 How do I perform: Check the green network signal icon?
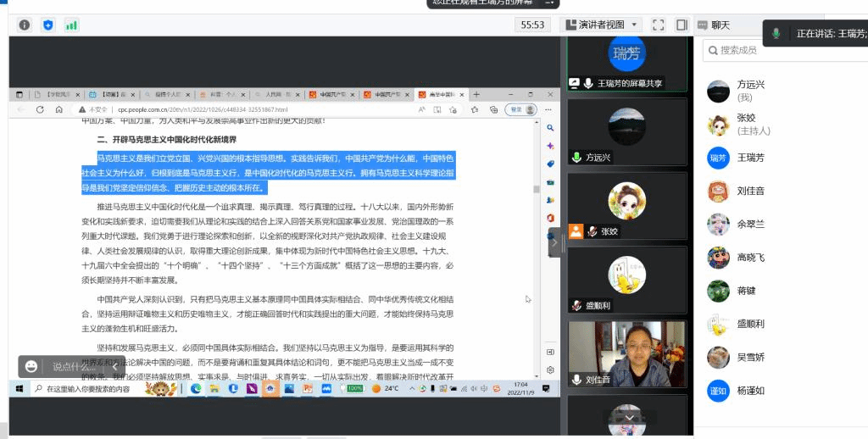point(71,25)
